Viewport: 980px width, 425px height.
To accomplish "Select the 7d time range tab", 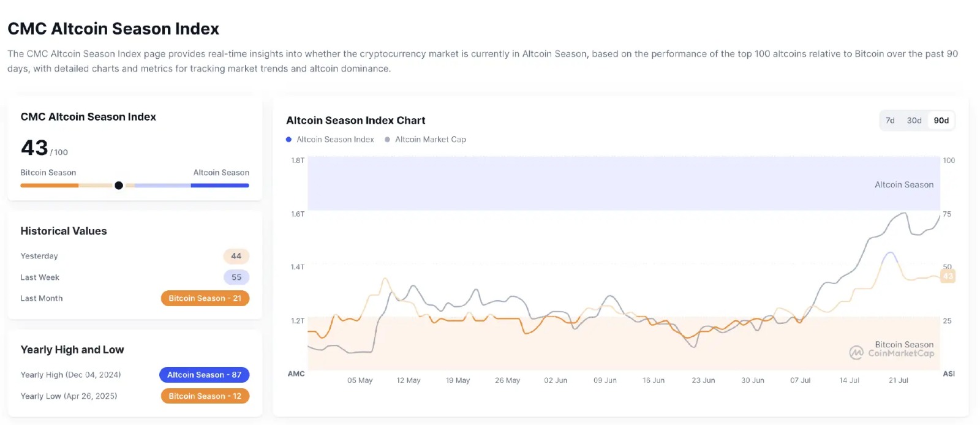I will [890, 121].
